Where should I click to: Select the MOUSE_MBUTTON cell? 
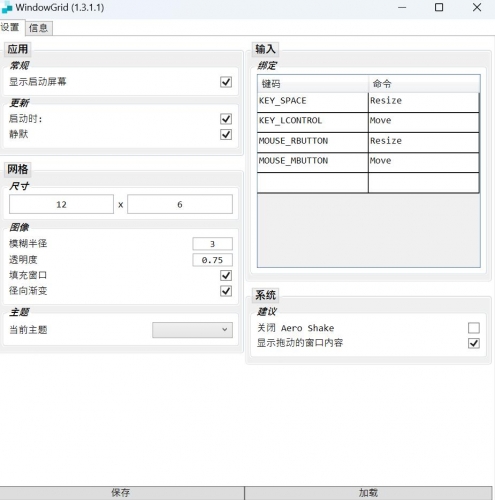click(x=313, y=163)
